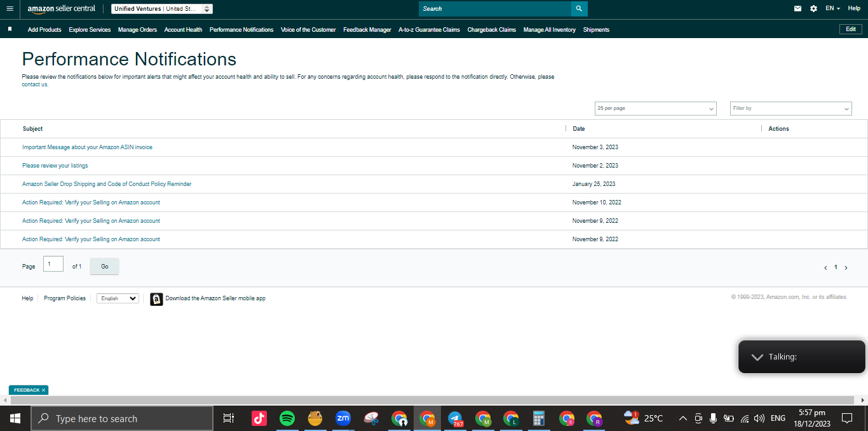This screenshot has width=868, height=431.
Task: Open Manage All Inventory menu item
Action: click(x=550, y=30)
